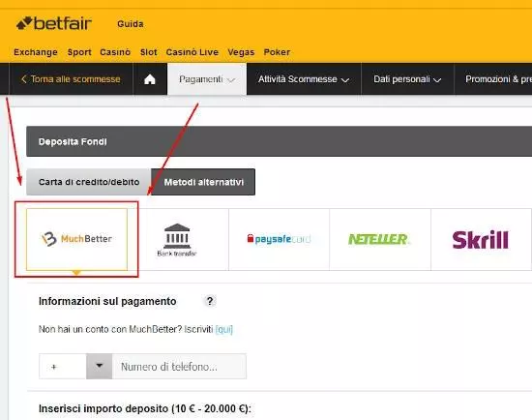Open the payment info help question mark
532x420 pixels.
coord(210,301)
